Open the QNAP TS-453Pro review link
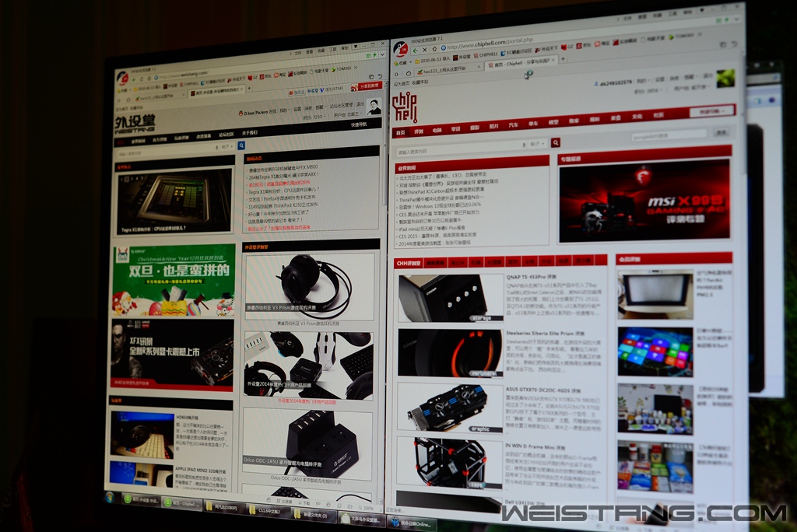Image resolution: width=797 pixels, height=532 pixels. click(x=531, y=277)
